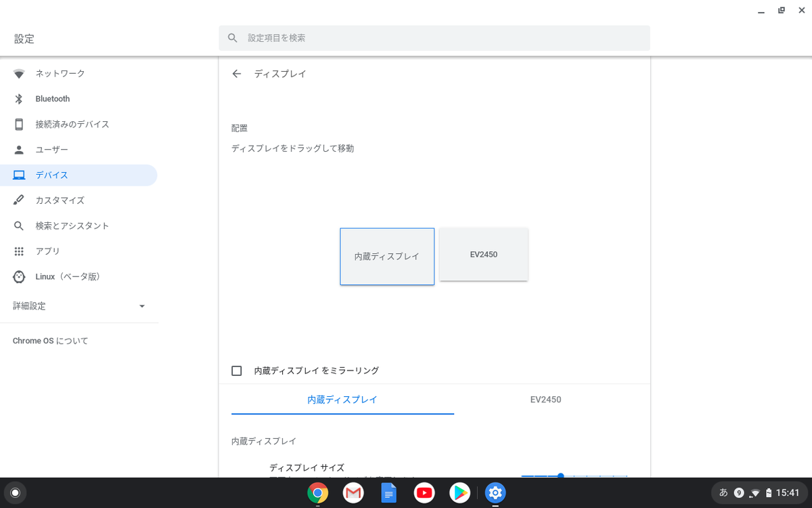Click the input method あ indicator
This screenshot has height=508, width=812.
coord(723,492)
